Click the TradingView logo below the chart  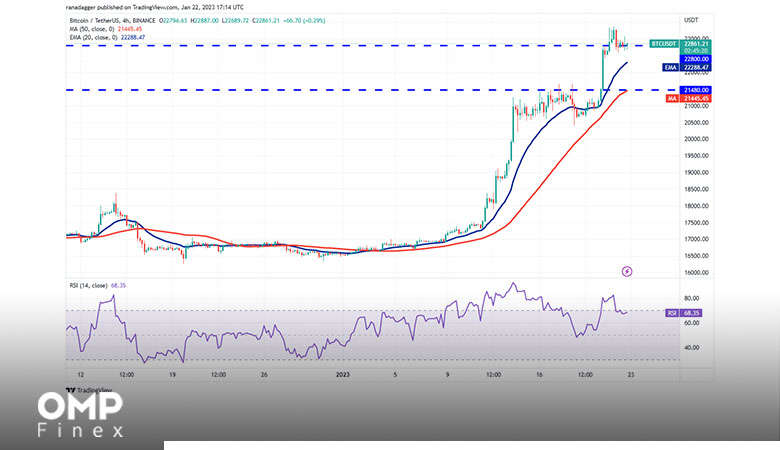pyautogui.click(x=89, y=390)
